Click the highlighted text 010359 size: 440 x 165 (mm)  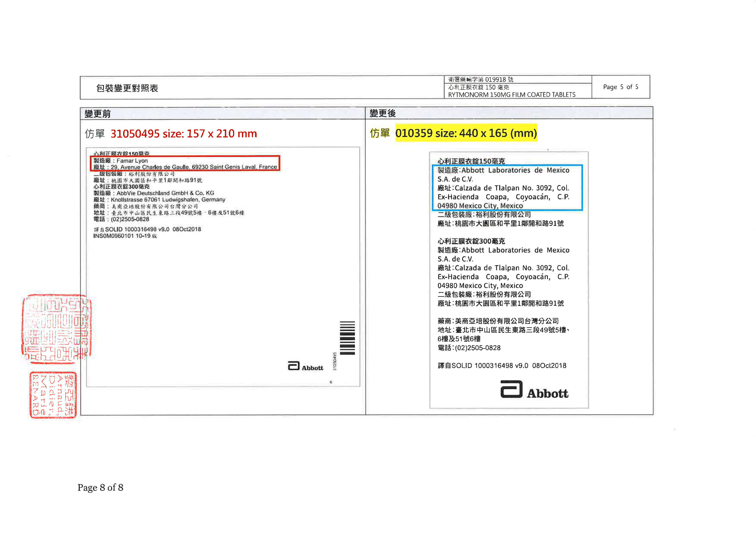tap(466, 133)
